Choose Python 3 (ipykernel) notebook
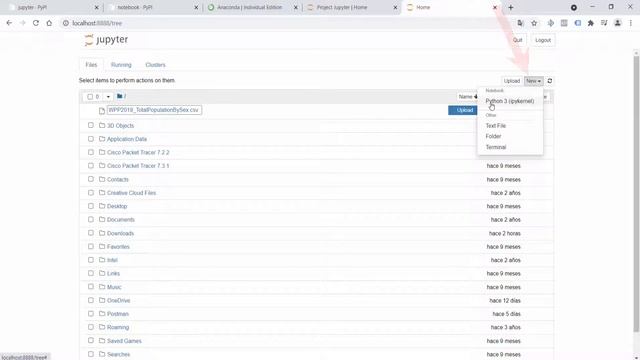640x360 pixels. coord(510,101)
